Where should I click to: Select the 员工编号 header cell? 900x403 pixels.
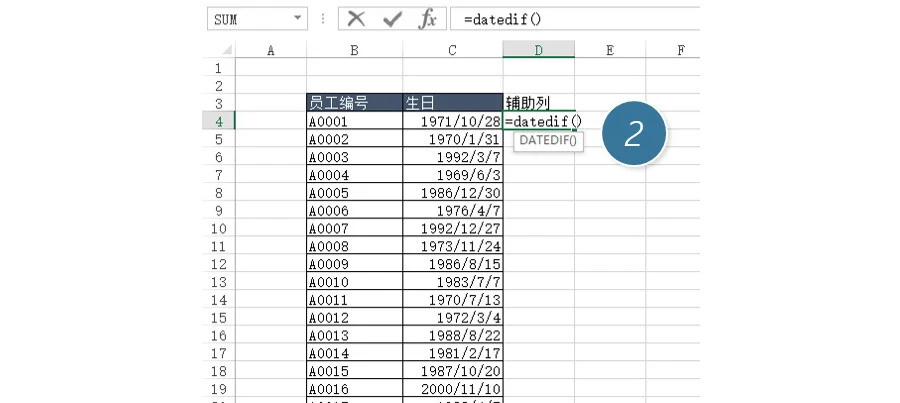pyautogui.click(x=354, y=102)
